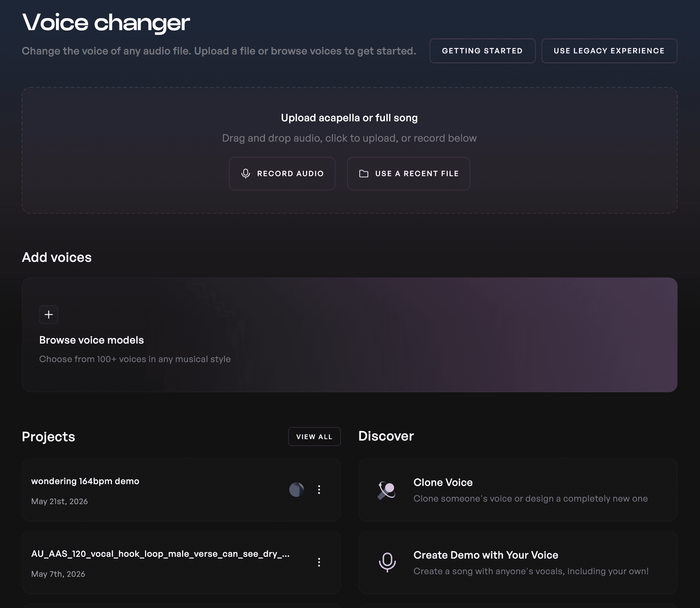Open Create Demo with Your Voice
This screenshot has width=700, height=608.
[x=518, y=562]
